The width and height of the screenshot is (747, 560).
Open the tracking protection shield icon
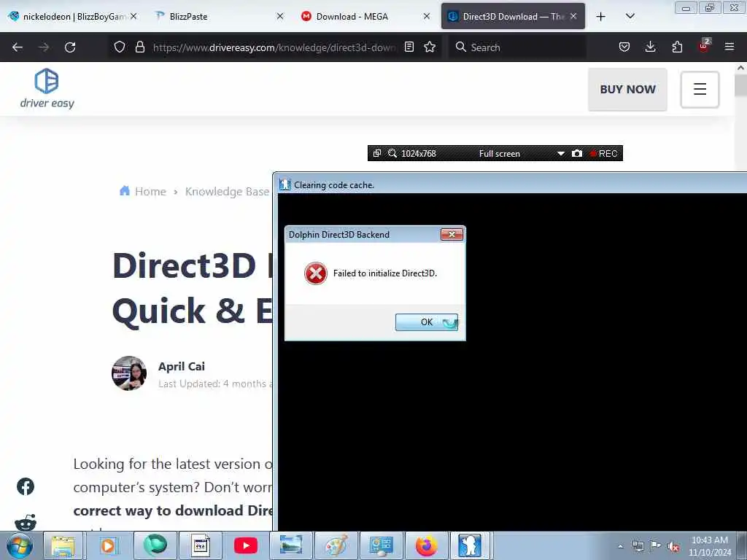point(120,47)
